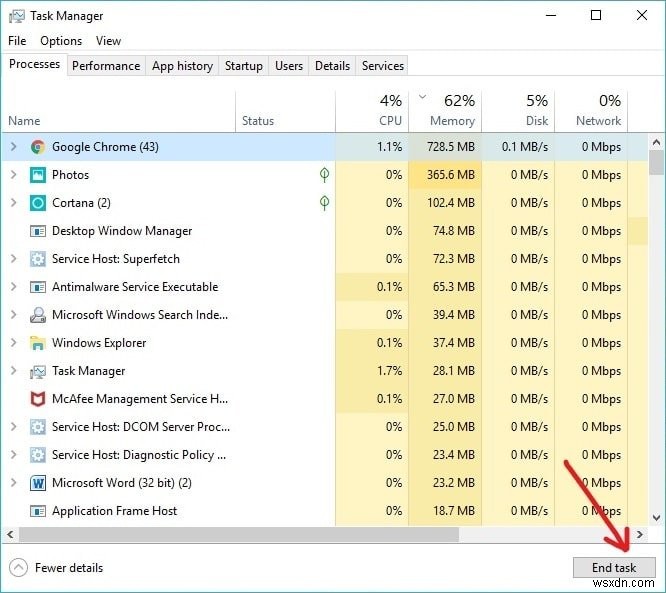Click the horizontal scrollbar right arrow
Viewport: 666px width, 593px height.
640,534
